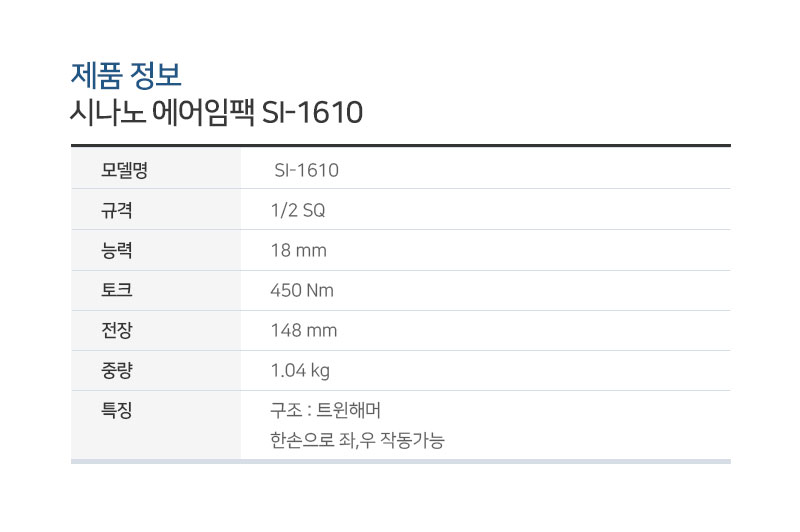The width and height of the screenshot is (800, 532).
Task: Click the 1/2 SQ specification value
Action: (298, 210)
